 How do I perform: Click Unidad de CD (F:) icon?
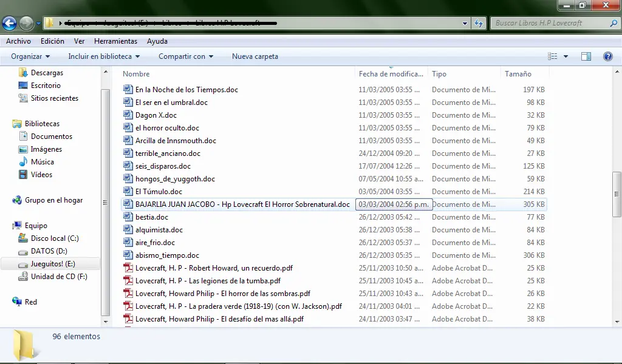[x=24, y=277]
